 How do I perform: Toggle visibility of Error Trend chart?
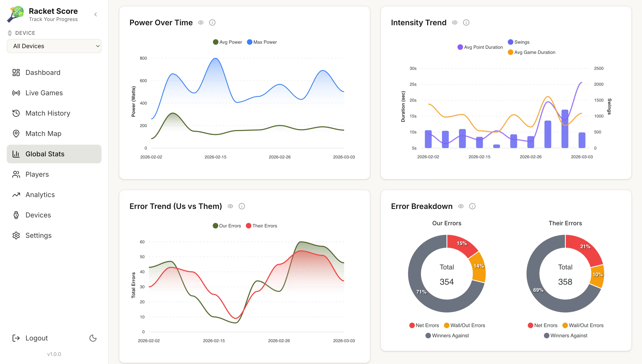(230, 206)
